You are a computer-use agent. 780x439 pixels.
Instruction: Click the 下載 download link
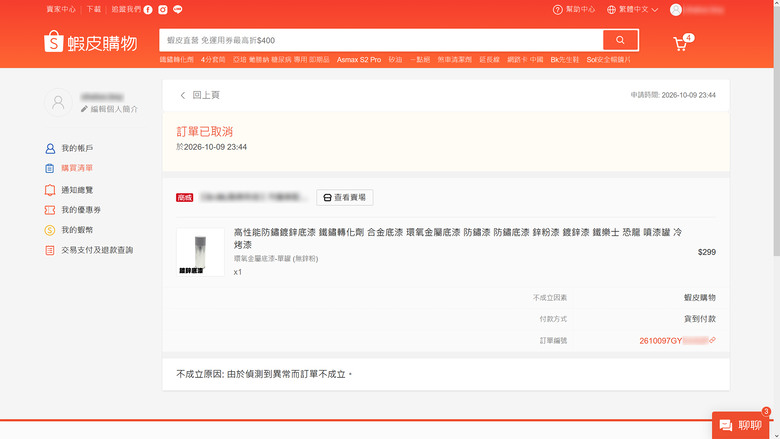(94, 9)
